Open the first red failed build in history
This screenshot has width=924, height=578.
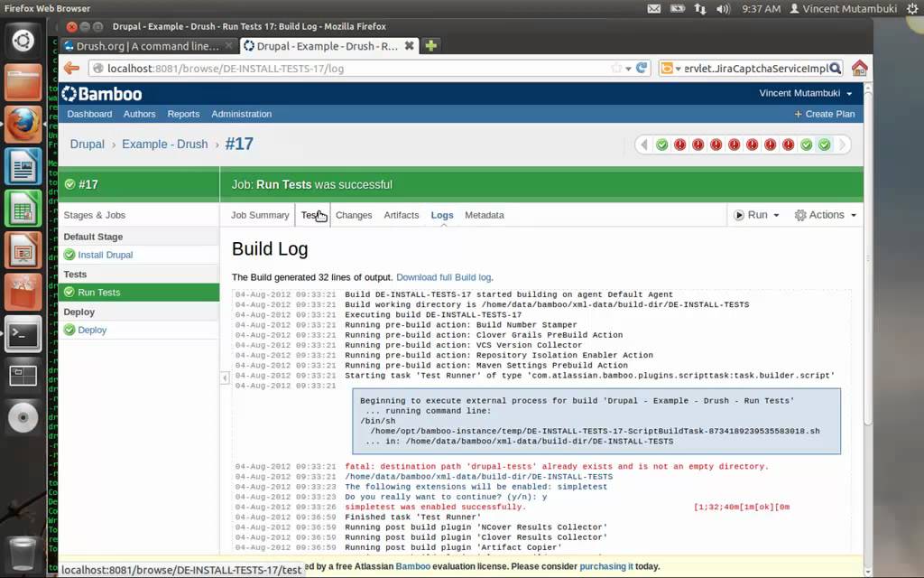(x=680, y=144)
